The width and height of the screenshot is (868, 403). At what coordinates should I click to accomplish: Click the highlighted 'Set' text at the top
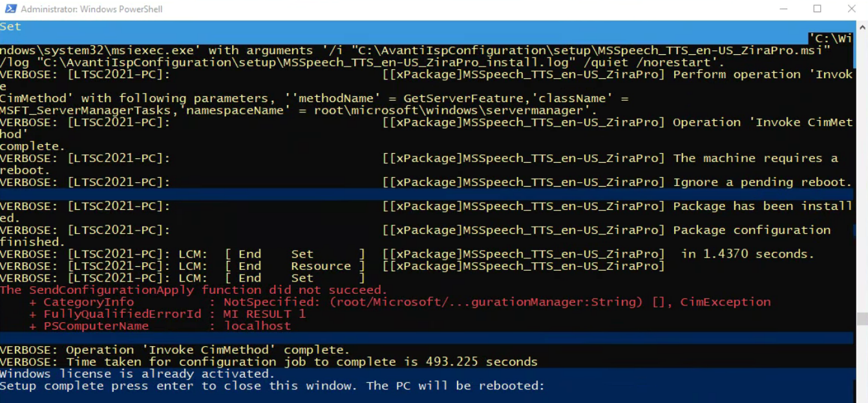pos(10,26)
